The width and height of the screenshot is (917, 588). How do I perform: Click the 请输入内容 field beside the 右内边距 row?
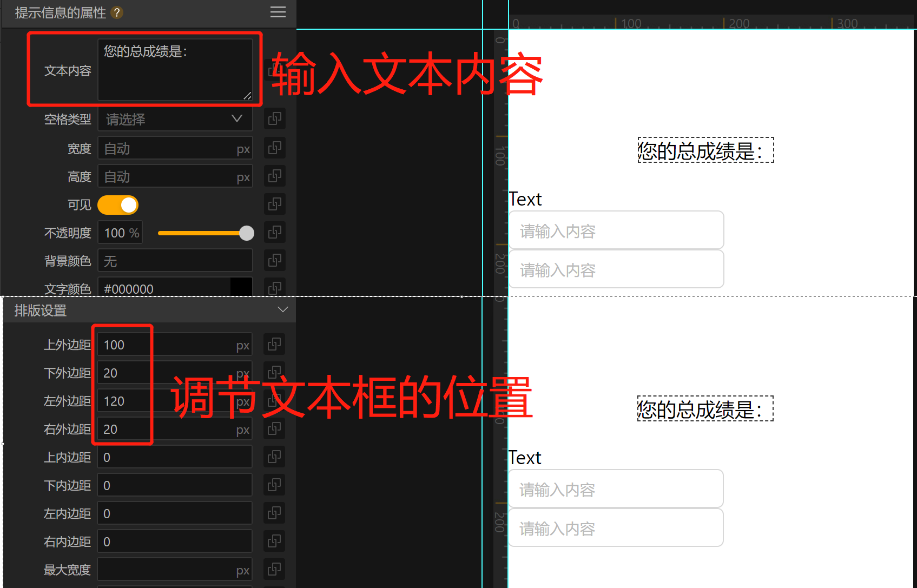[616, 528]
